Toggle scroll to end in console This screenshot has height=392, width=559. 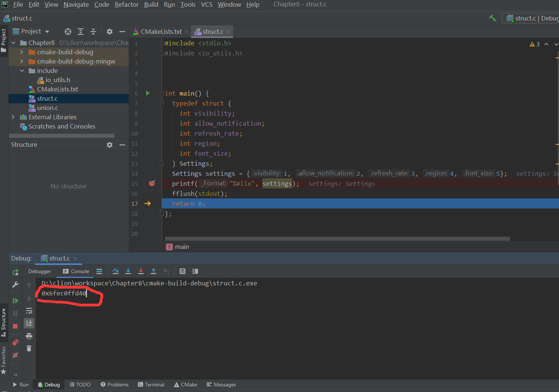(x=29, y=323)
